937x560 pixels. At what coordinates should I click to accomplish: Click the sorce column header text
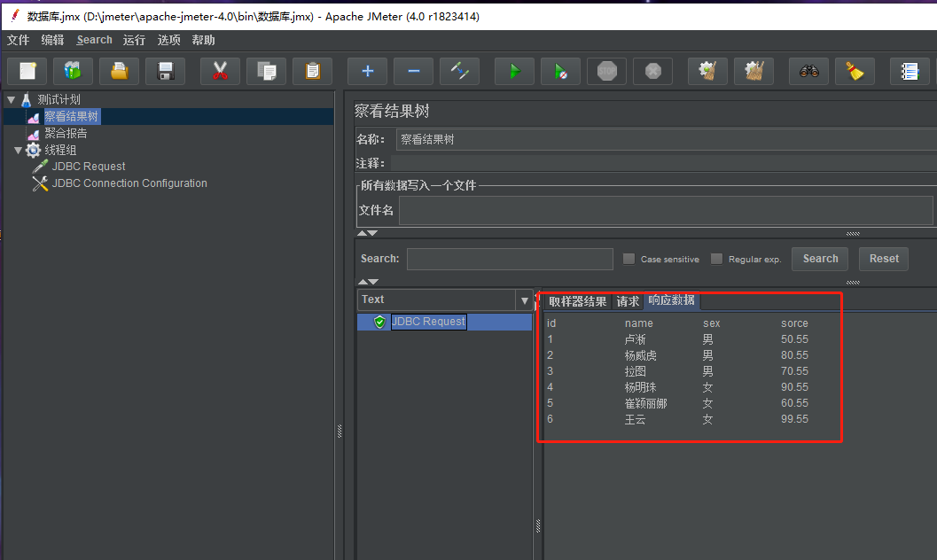point(794,323)
